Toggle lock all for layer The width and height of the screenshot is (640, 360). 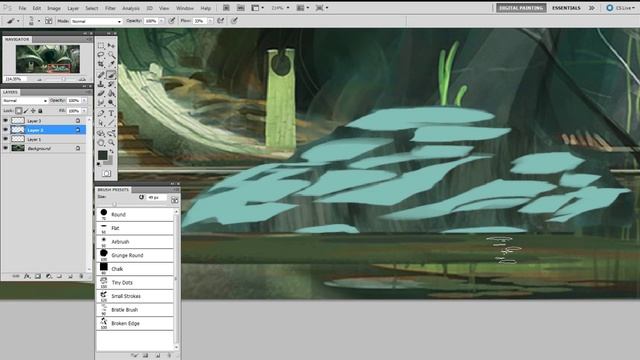(40, 111)
